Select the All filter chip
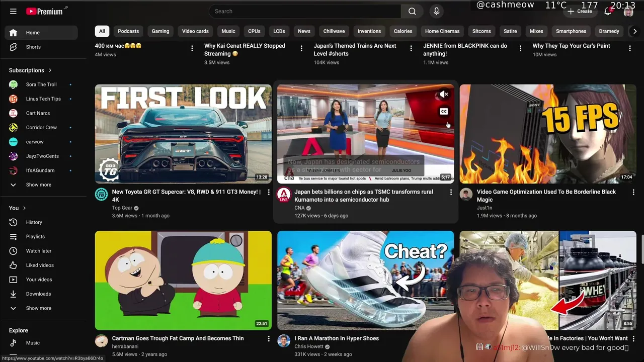This screenshot has width=644, height=362. pos(102,31)
